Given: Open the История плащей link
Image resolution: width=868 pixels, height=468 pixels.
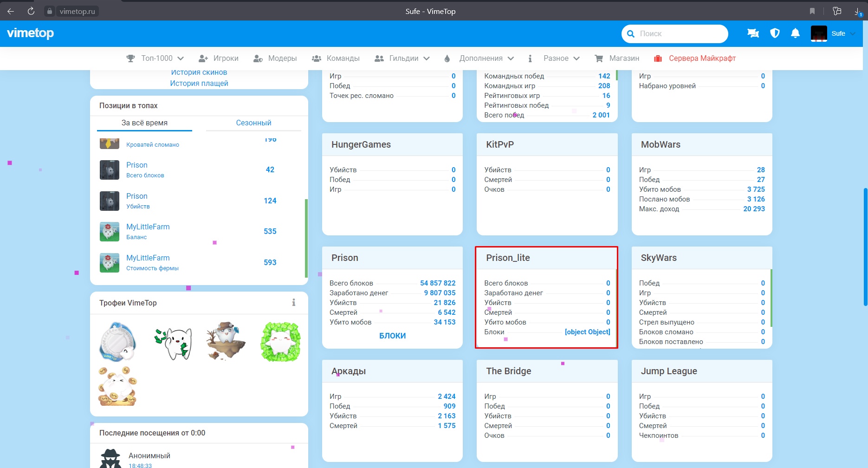Looking at the screenshot, I should [199, 84].
